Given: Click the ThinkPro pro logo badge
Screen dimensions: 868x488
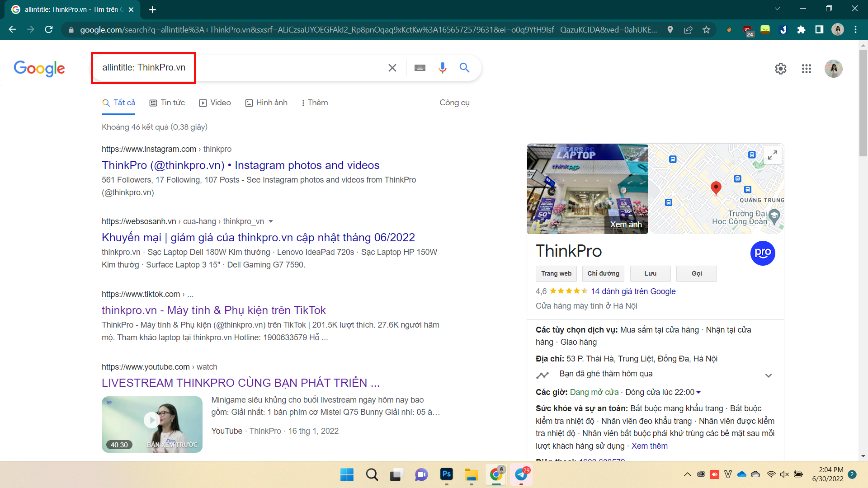Looking at the screenshot, I should [x=763, y=253].
